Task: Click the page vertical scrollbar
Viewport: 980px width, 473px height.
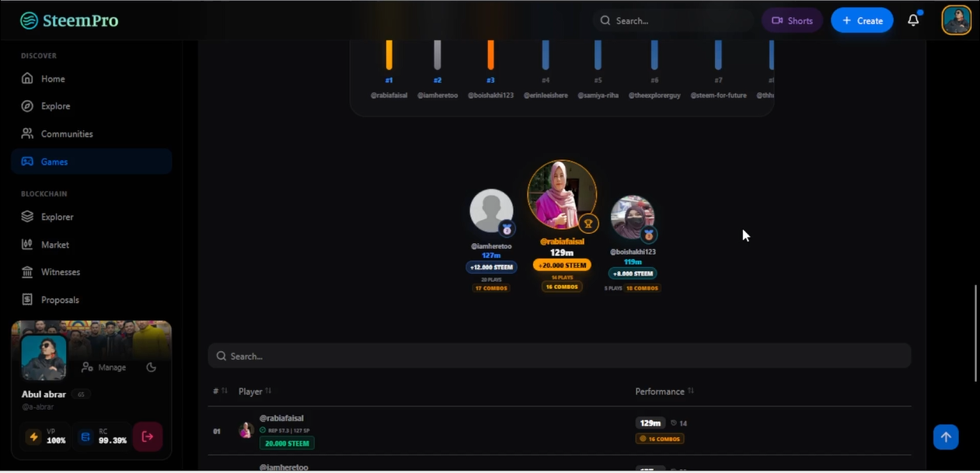Action: pos(976,333)
